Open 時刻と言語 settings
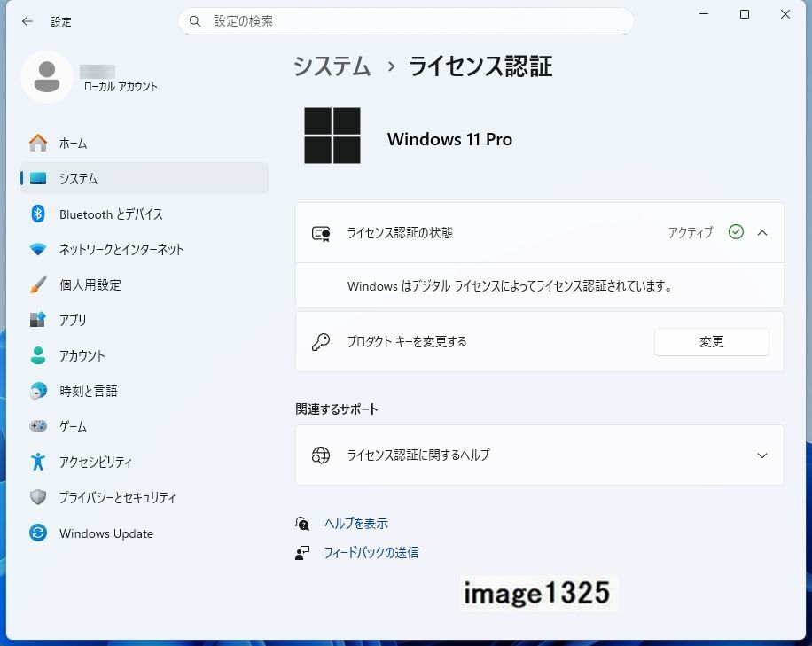 click(x=144, y=391)
